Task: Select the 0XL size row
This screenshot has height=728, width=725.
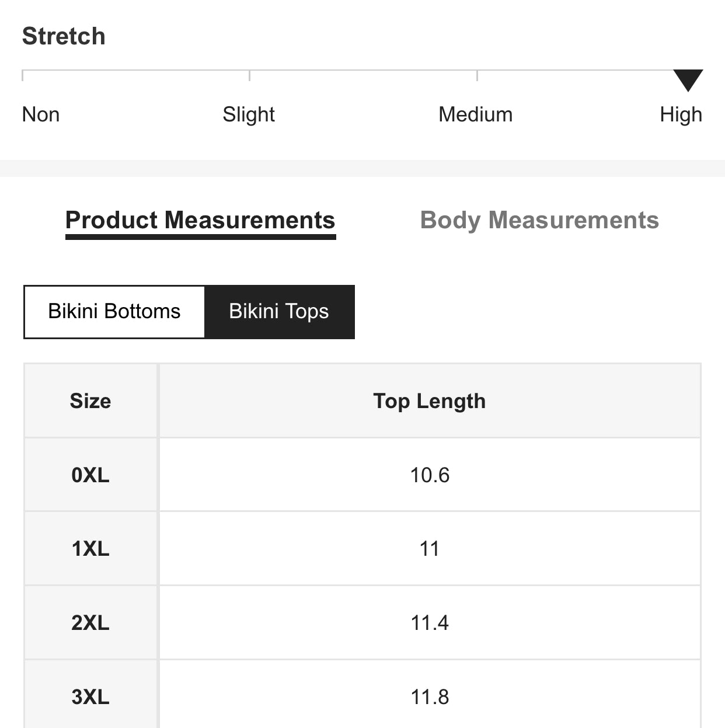Action: coord(90,475)
